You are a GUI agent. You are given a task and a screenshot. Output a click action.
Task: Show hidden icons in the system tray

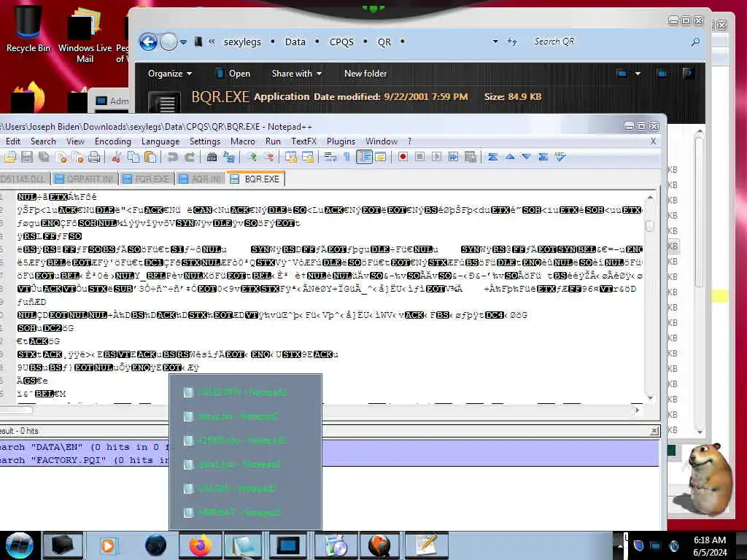tap(620, 545)
